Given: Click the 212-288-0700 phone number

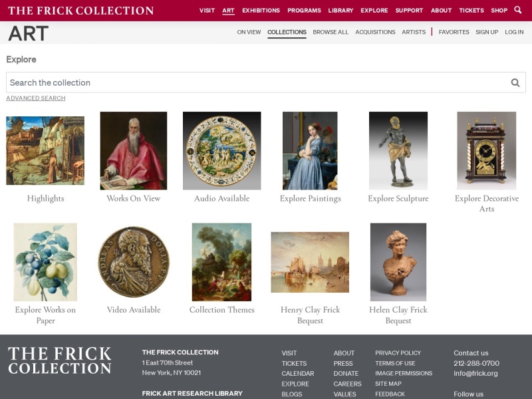Looking at the screenshot, I should pos(476,363).
